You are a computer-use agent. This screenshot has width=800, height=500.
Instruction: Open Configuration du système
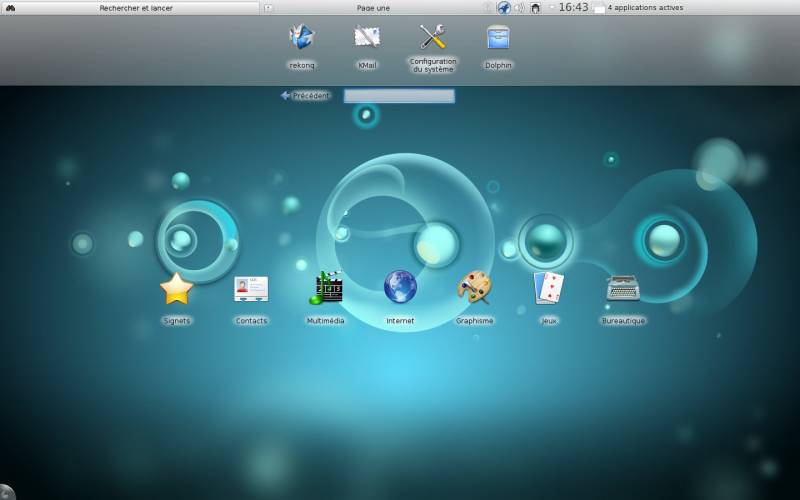[x=432, y=38]
